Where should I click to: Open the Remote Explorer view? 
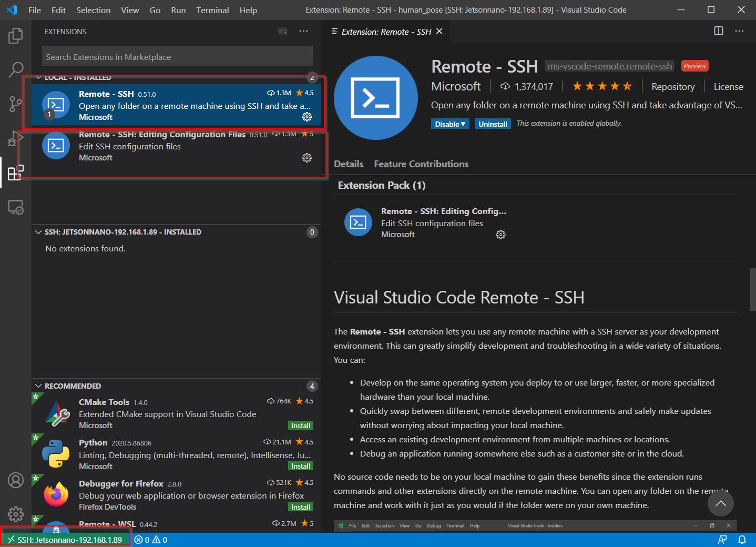16,207
